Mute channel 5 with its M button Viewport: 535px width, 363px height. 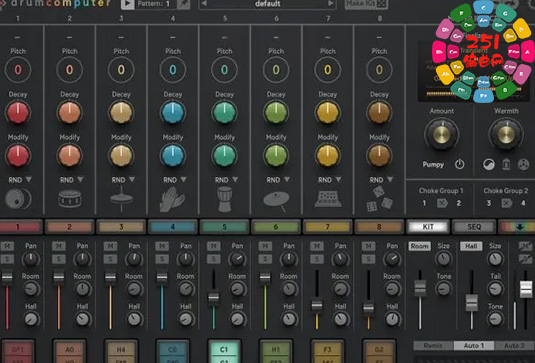click(214, 246)
